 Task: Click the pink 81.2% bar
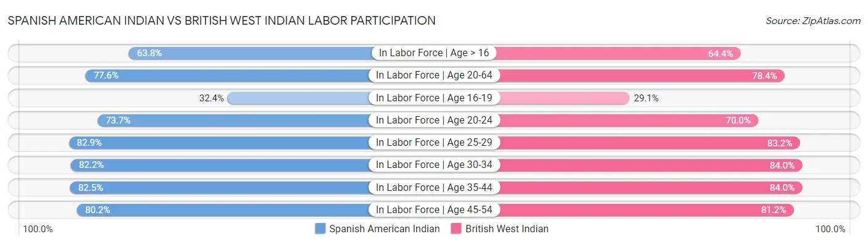pos(646,209)
